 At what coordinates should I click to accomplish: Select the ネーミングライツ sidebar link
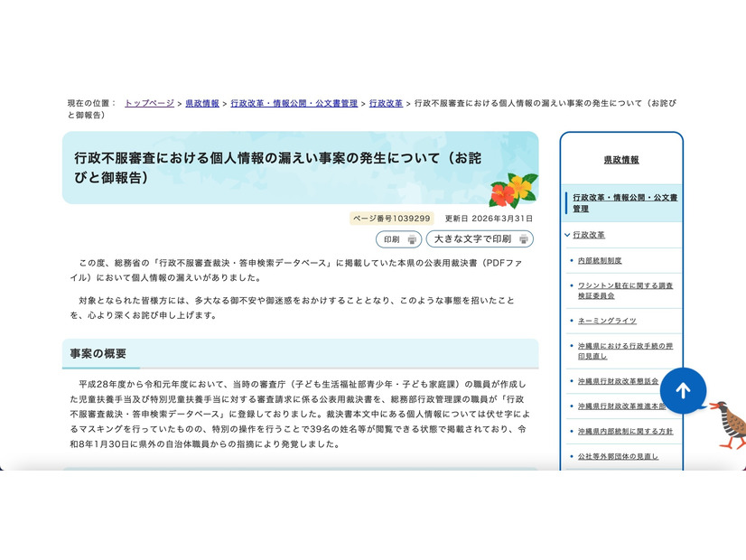point(607,321)
